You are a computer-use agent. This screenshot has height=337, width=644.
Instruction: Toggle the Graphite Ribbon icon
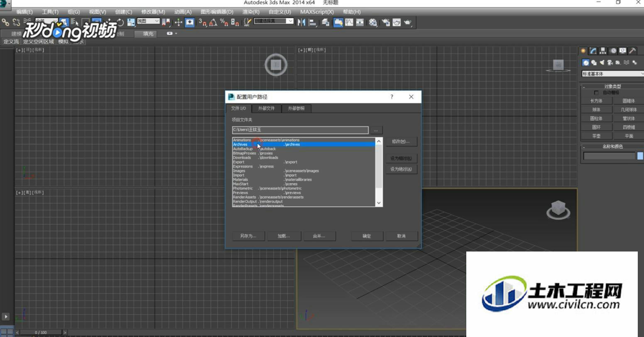[338, 22]
